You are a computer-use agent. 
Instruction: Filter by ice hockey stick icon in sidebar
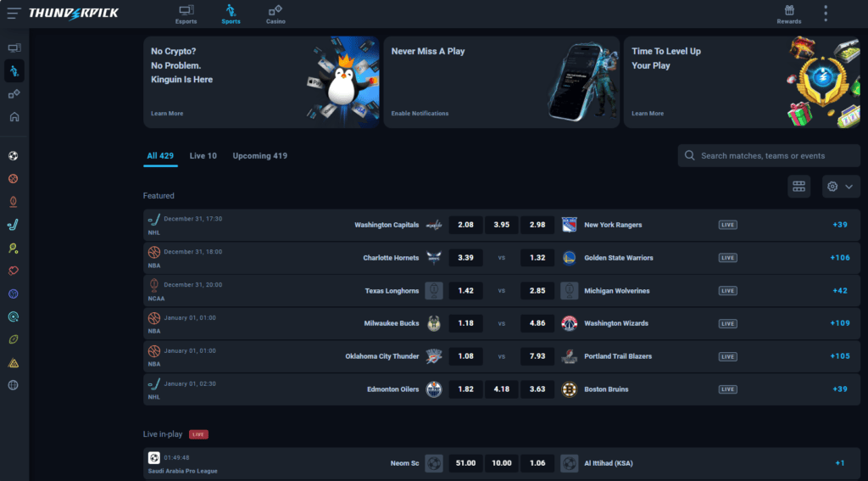pyautogui.click(x=14, y=225)
